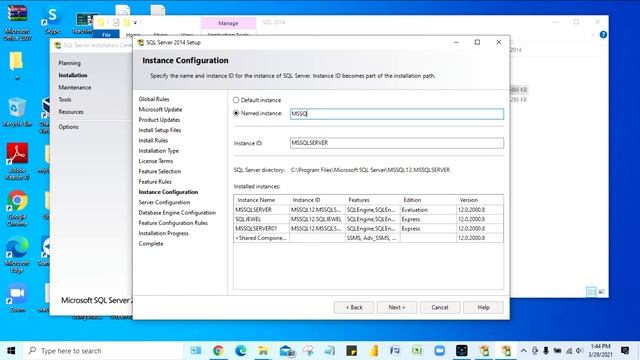Click Database Engine Configuration step
Viewport: 640px width, 360px height.
(177, 213)
